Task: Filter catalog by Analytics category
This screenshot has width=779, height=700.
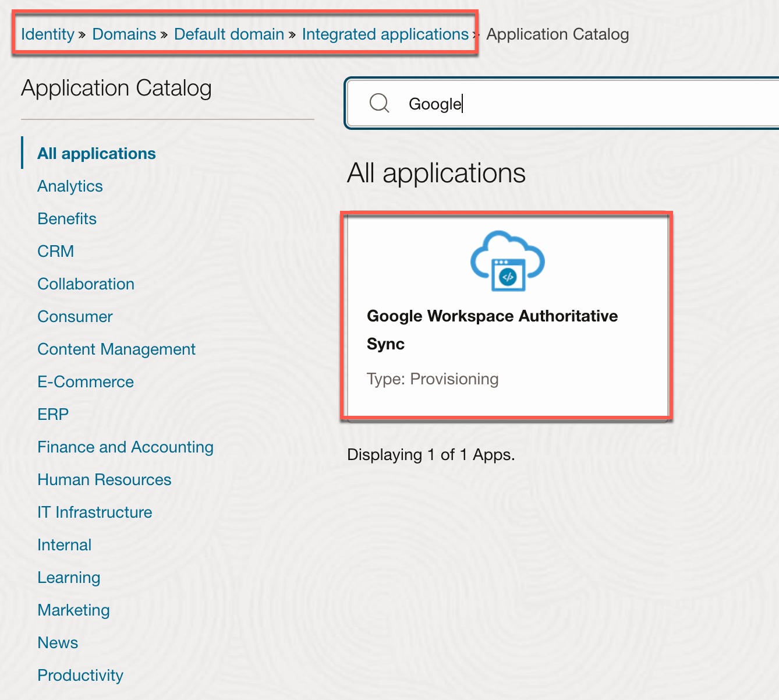Action: coord(70,186)
